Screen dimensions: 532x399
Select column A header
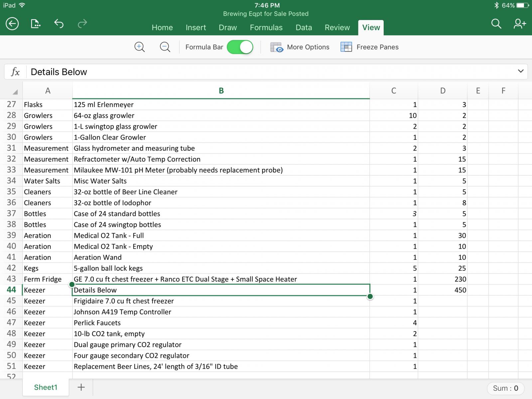(x=48, y=91)
